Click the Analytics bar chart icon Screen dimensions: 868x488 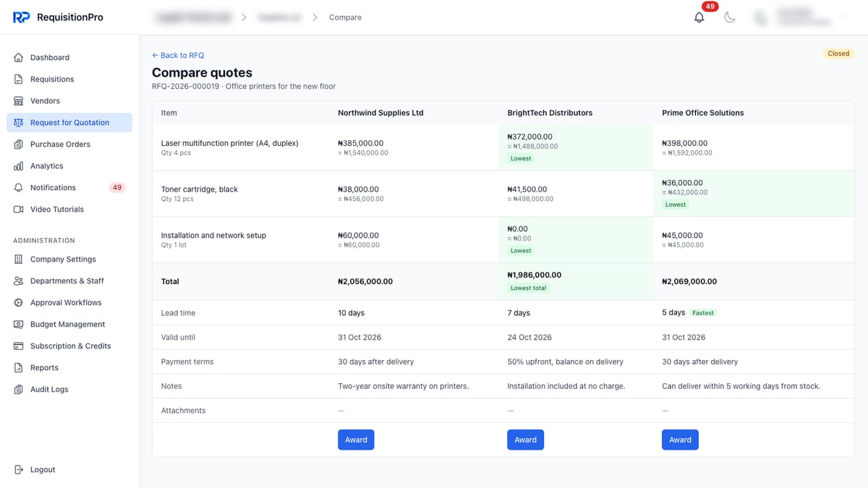[x=19, y=166]
